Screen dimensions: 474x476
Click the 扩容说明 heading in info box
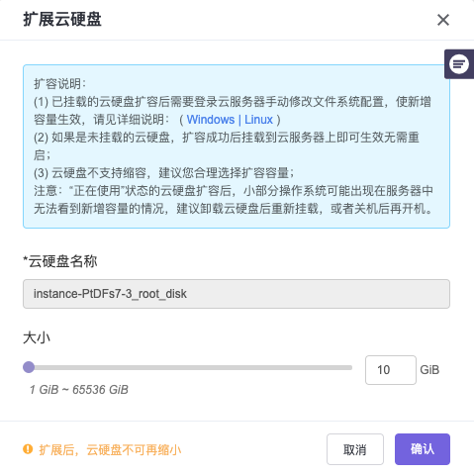(x=59, y=84)
